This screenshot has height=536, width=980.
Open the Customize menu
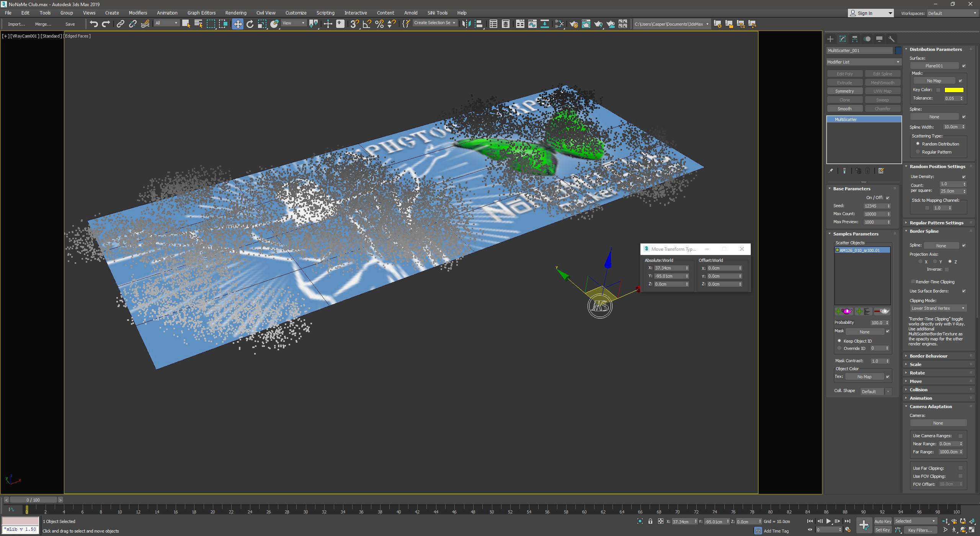click(296, 13)
